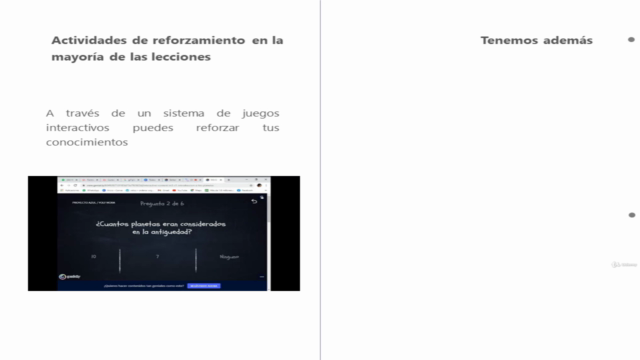
Task: Click the reload icon in the embedded browser
Action: (76, 185)
